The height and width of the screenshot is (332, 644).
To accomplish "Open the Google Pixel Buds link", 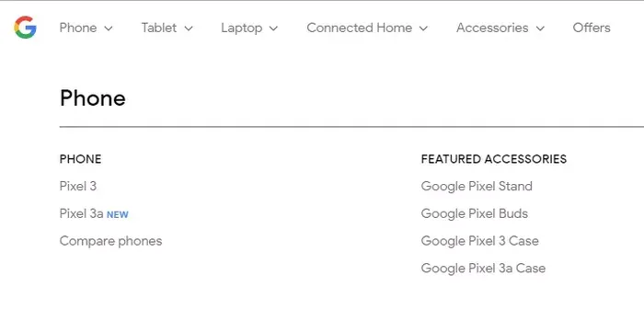I will pos(475,213).
